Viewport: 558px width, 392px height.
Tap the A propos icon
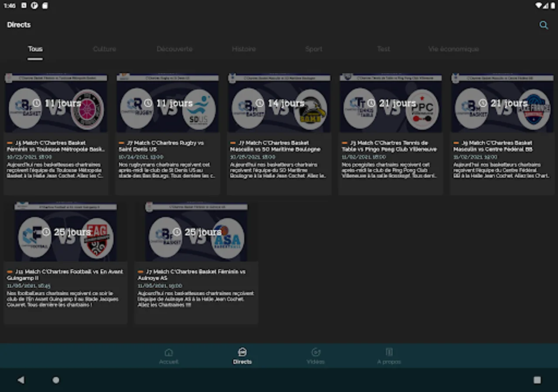click(x=389, y=352)
